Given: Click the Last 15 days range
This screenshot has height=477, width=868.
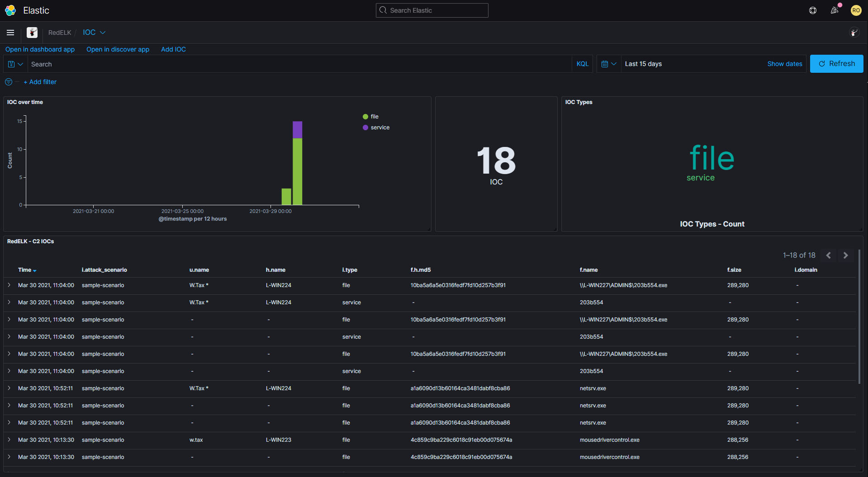Looking at the screenshot, I should click(643, 64).
